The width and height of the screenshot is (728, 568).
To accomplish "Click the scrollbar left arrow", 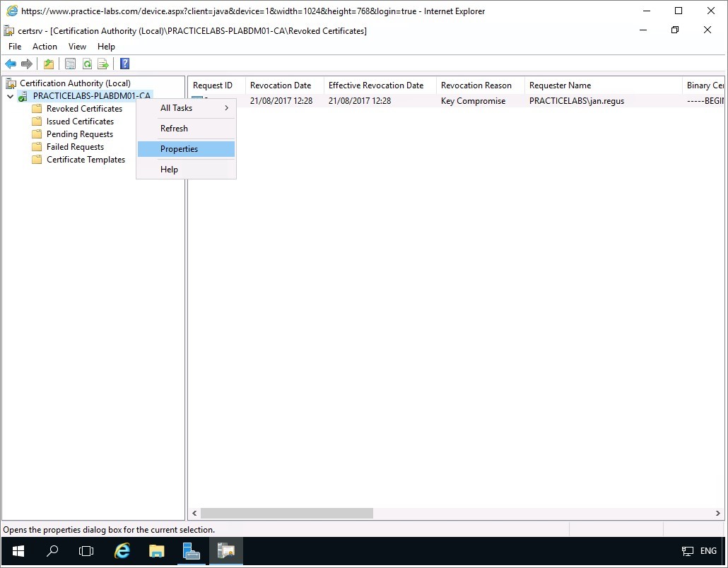I will click(x=194, y=513).
